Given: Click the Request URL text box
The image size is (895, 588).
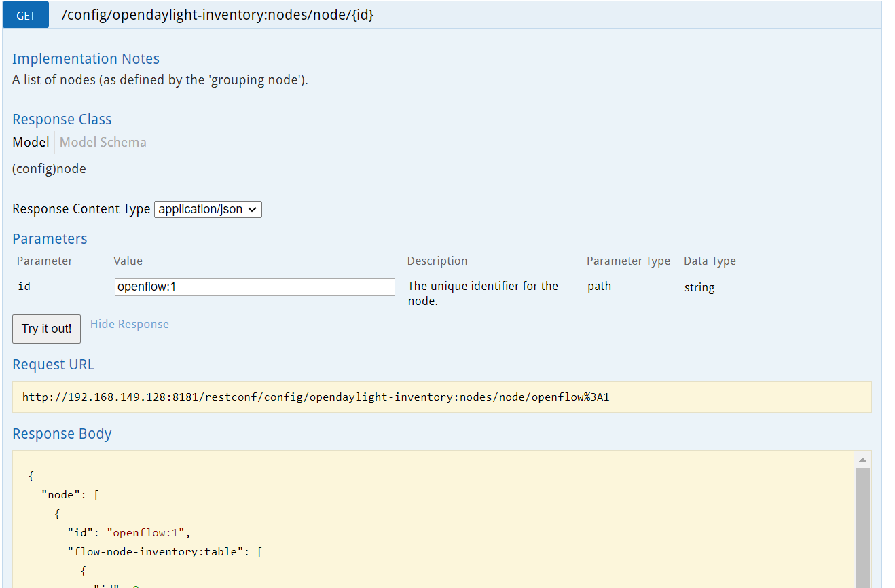Looking at the screenshot, I should (x=441, y=397).
